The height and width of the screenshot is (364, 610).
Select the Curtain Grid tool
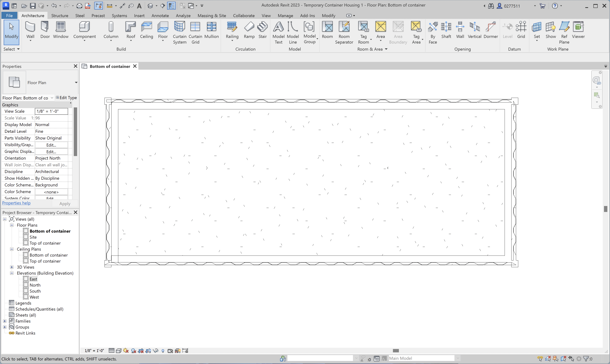[195, 33]
